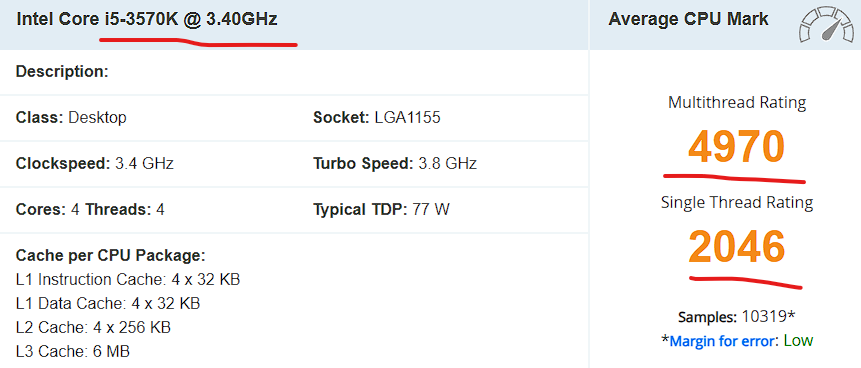
Task: Click the Class Desktop entry
Action: [x=71, y=118]
